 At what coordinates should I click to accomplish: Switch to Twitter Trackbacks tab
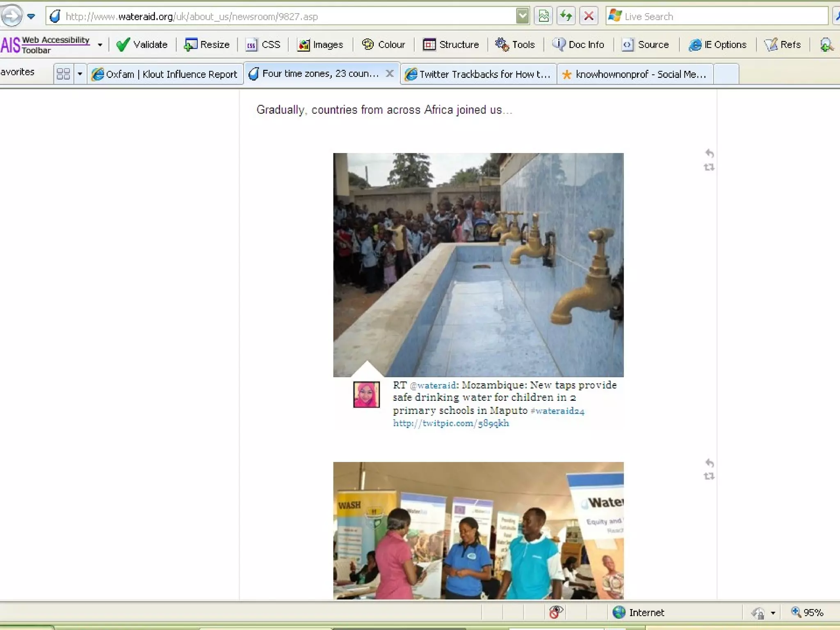click(x=478, y=74)
